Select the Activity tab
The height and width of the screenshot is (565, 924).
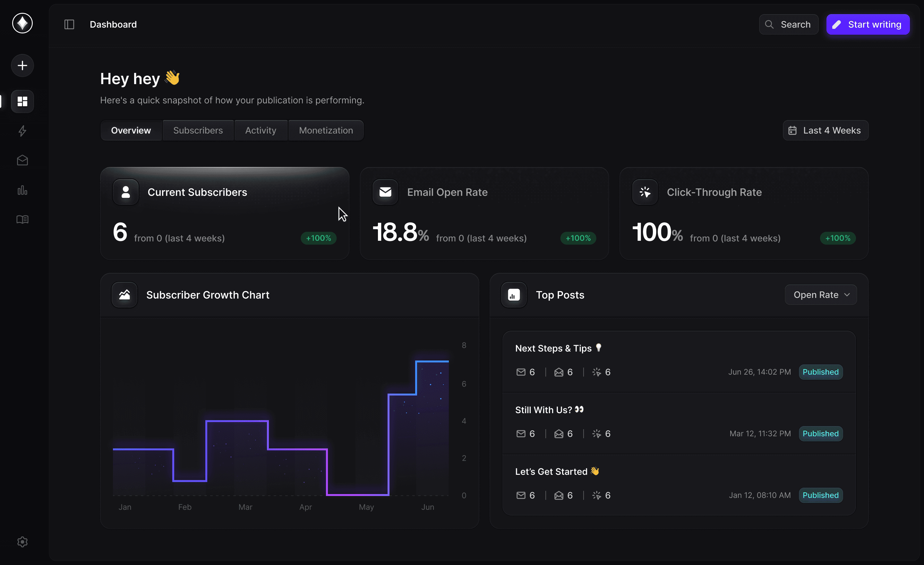tap(261, 130)
